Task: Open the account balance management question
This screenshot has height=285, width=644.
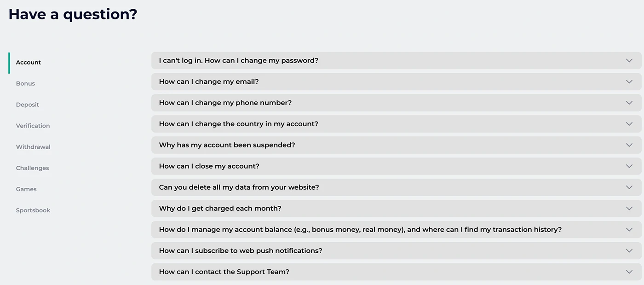Action: coord(396,229)
